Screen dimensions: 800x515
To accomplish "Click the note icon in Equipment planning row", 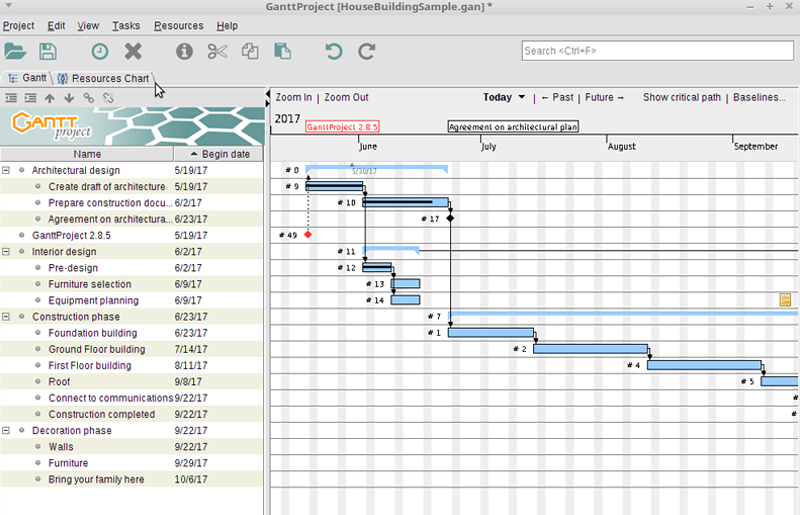I will click(785, 300).
